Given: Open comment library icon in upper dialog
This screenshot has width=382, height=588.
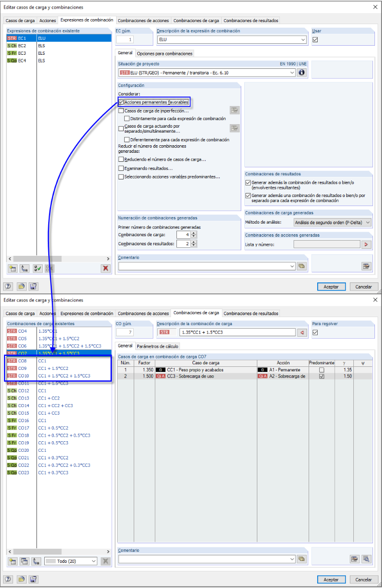Looking at the screenshot, I should [x=302, y=266].
